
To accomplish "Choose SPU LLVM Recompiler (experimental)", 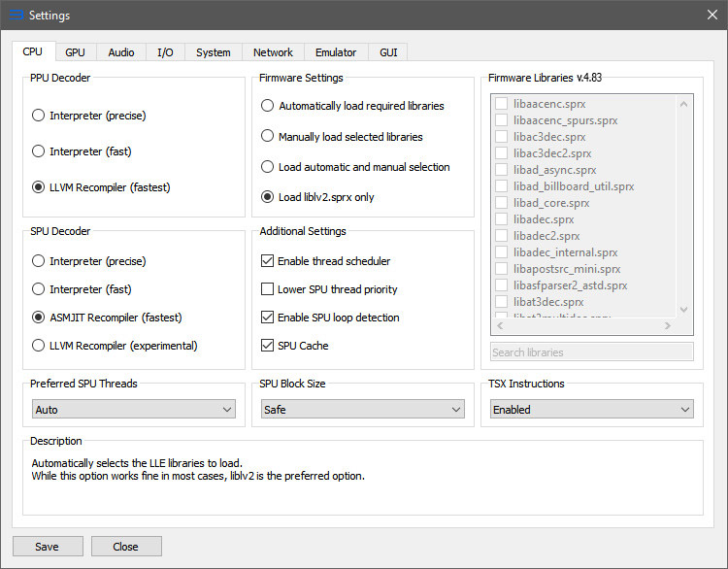I will click(115, 346).
